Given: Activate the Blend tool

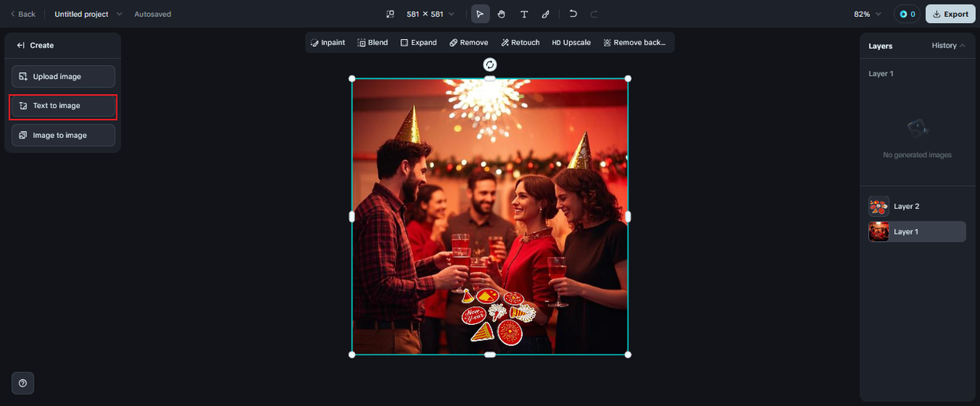Looking at the screenshot, I should (x=373, y=43).
